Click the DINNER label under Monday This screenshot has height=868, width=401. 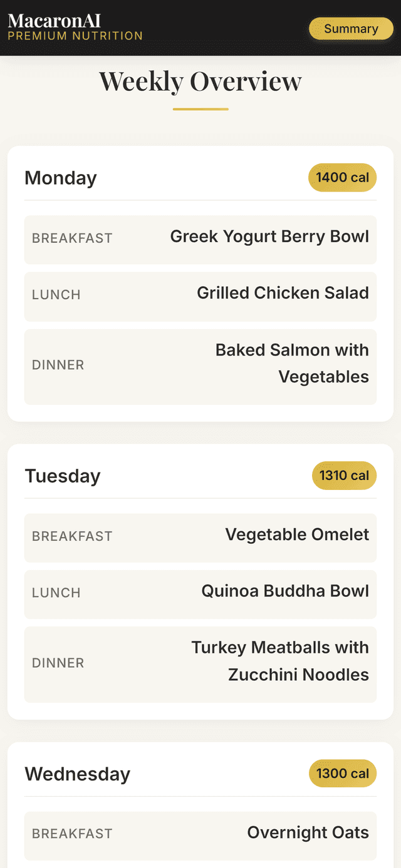58,365
